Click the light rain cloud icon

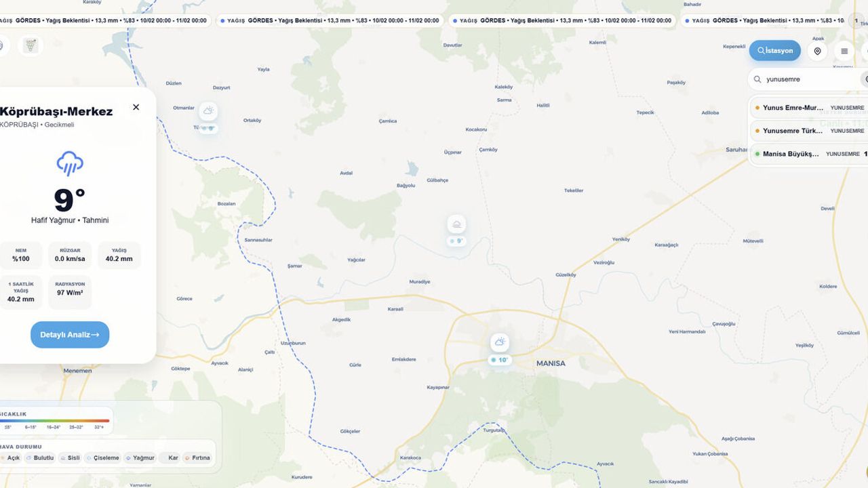coord(70,164)
